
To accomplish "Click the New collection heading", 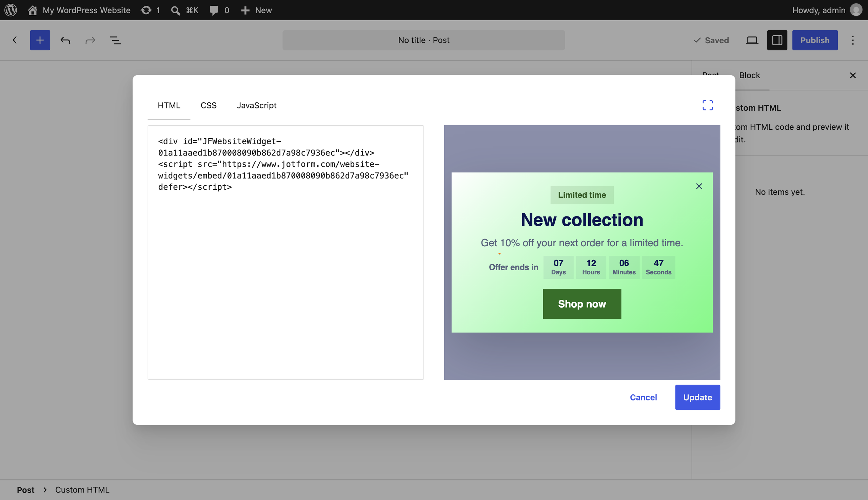I will [582, 220].
